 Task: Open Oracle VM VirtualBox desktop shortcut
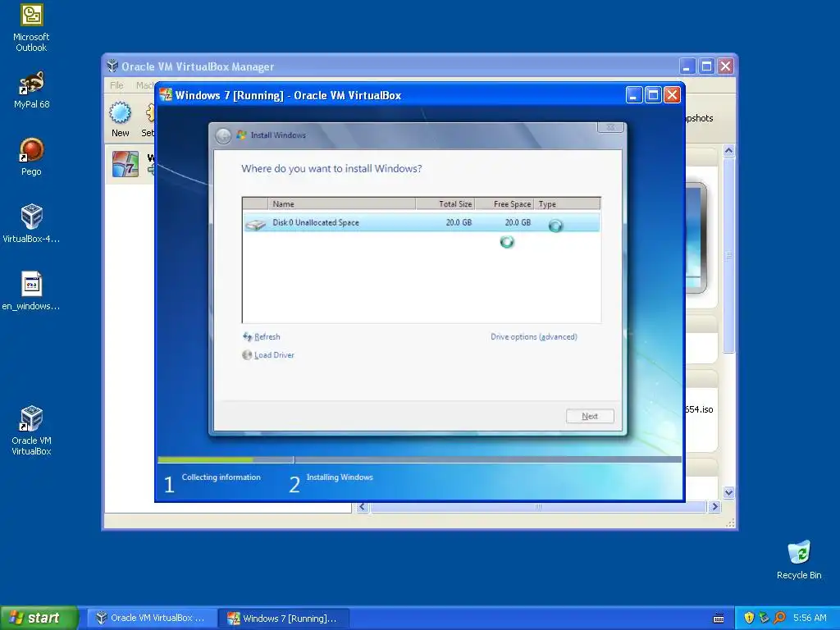31,430
